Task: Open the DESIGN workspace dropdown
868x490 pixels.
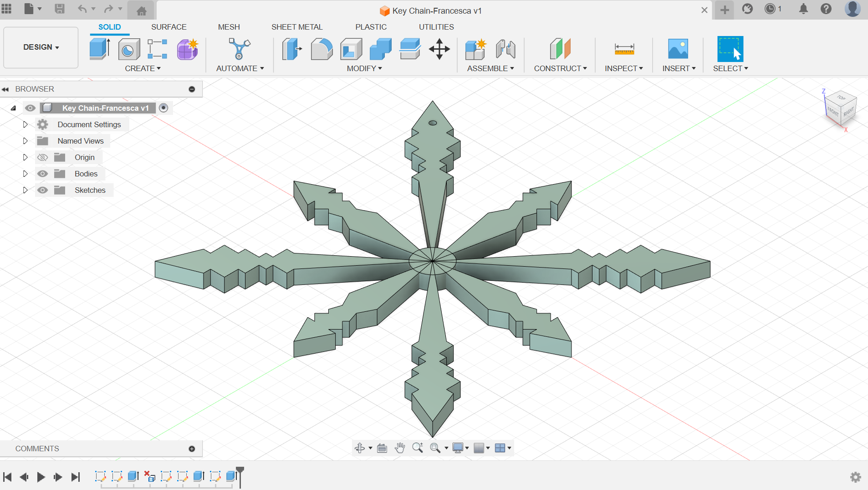Action: (41, 47)
